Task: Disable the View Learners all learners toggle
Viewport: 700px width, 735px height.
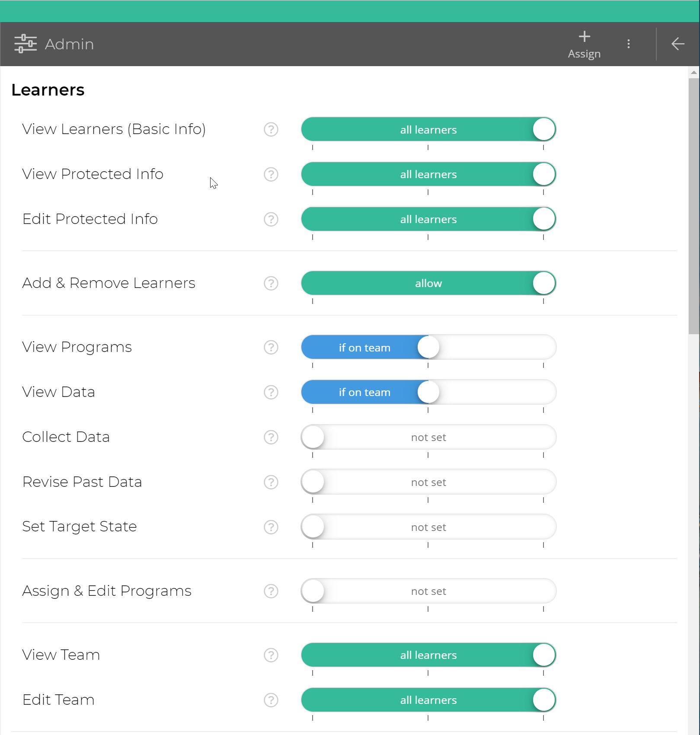Action: (x=543, y=129)
